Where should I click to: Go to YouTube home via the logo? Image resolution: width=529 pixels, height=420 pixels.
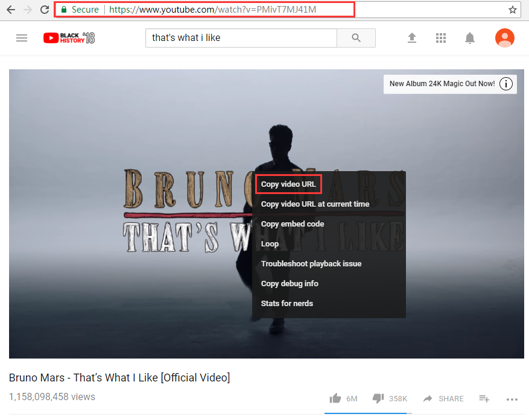(69, 38)
